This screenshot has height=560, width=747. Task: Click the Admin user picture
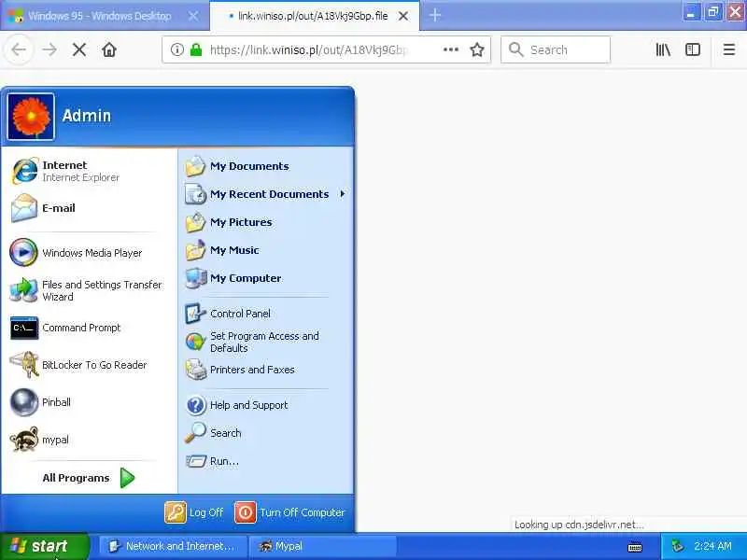coord(31,117)
